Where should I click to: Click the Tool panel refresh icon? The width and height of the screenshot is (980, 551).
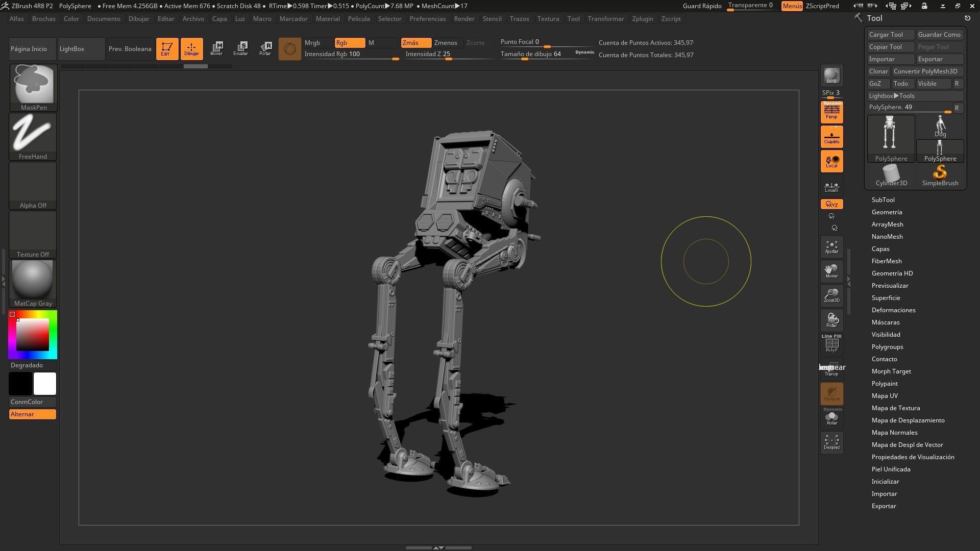click(x=967, y=18)
